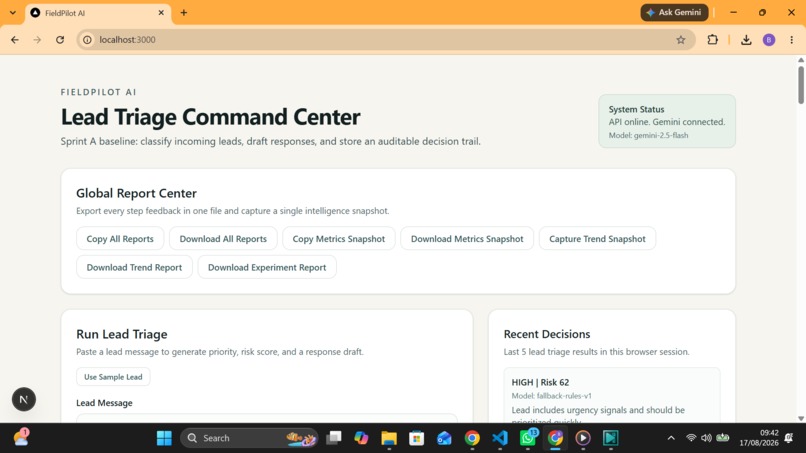This screenshot has width=806, height=453.
Task: Reload the localhost page
Action: click(60, 40)
